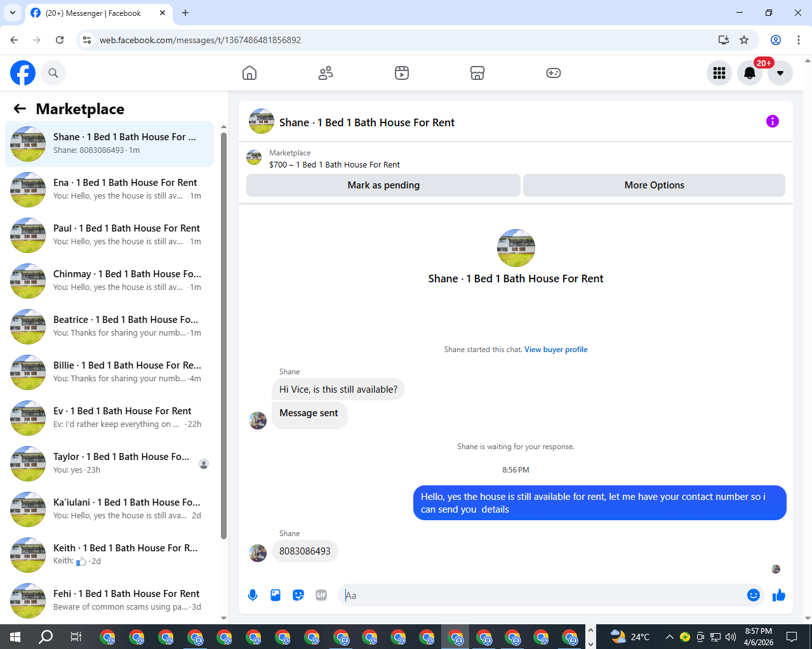This screenshot has width=812, height=649.
Task: Click large listing thumbnail in chat center
Action: pos(516,248)
